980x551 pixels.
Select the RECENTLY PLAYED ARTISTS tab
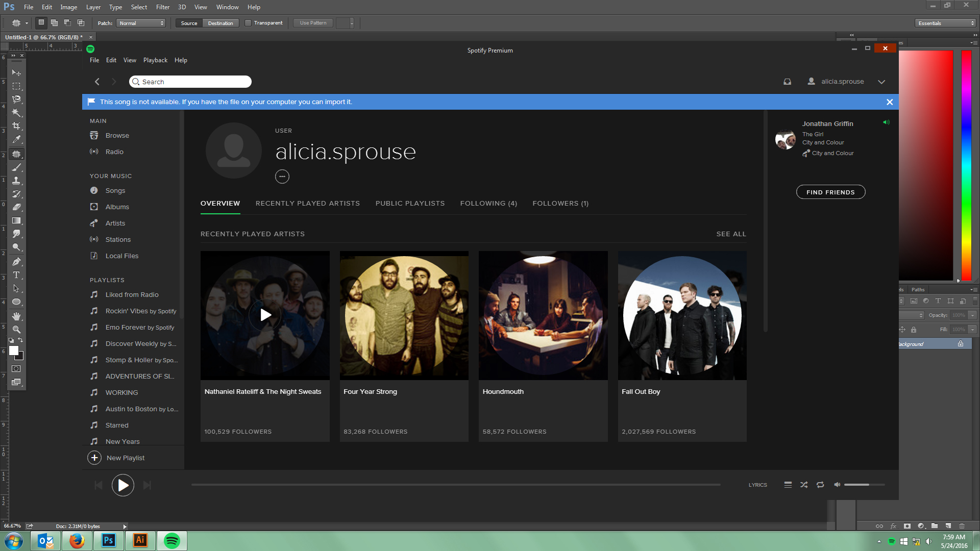point(308,203)
